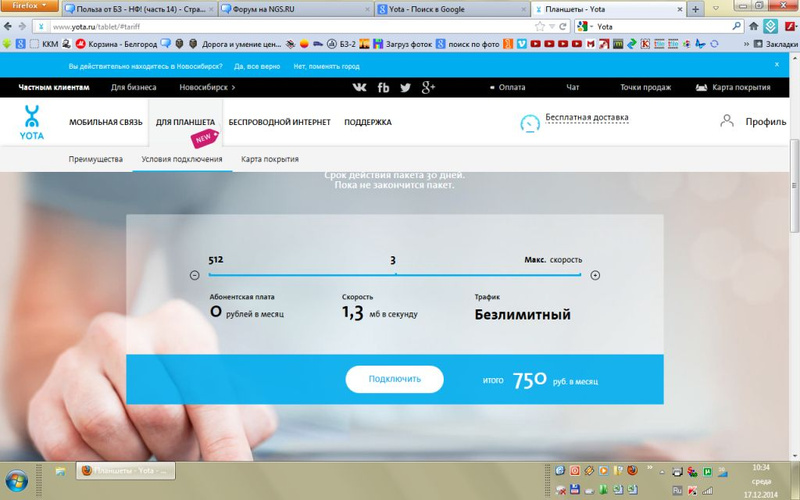The height and width of the screenshot is (500, 800).
Task: Open the Twitter bird icon
Action: [406, 88]
